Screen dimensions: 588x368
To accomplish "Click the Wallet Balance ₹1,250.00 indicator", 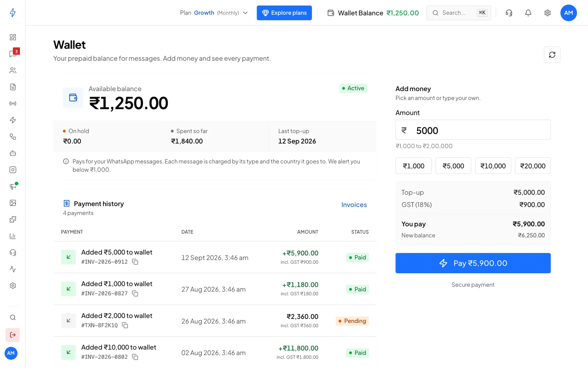I will [373, 13].
